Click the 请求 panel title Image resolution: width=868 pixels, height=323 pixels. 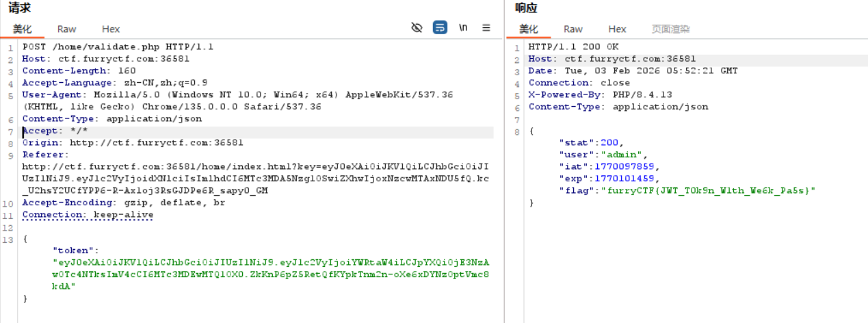click(19, 8)
